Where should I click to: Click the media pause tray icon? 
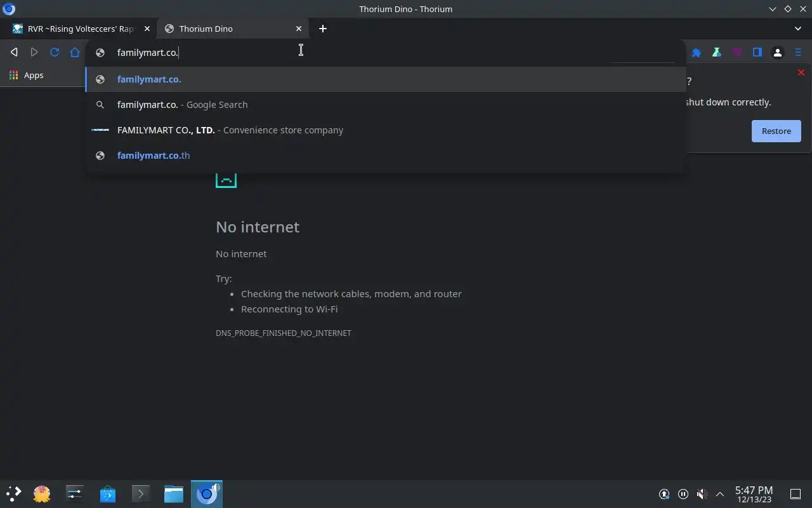683,494
